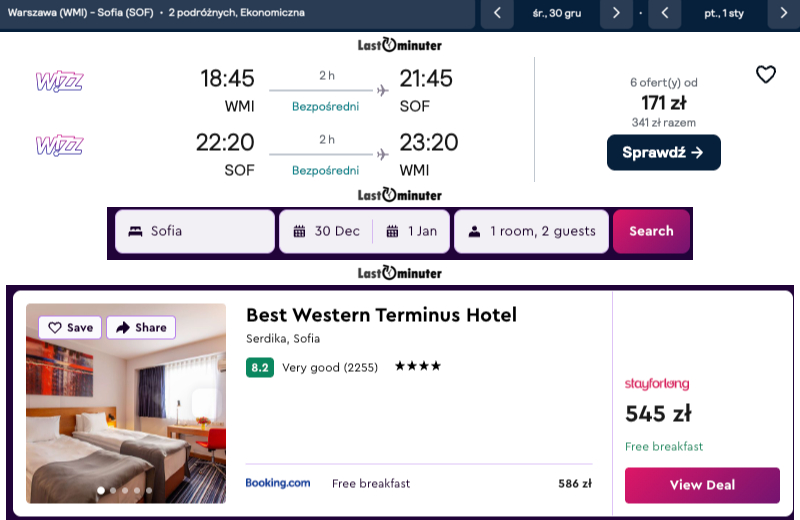800x520 pixels.
Task: Go to previous return date arrow
Action: coord(664,13)
